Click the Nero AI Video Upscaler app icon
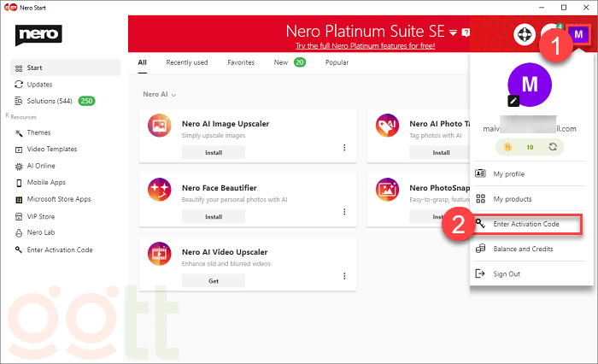The image size is (598, 364). point(159,256)
